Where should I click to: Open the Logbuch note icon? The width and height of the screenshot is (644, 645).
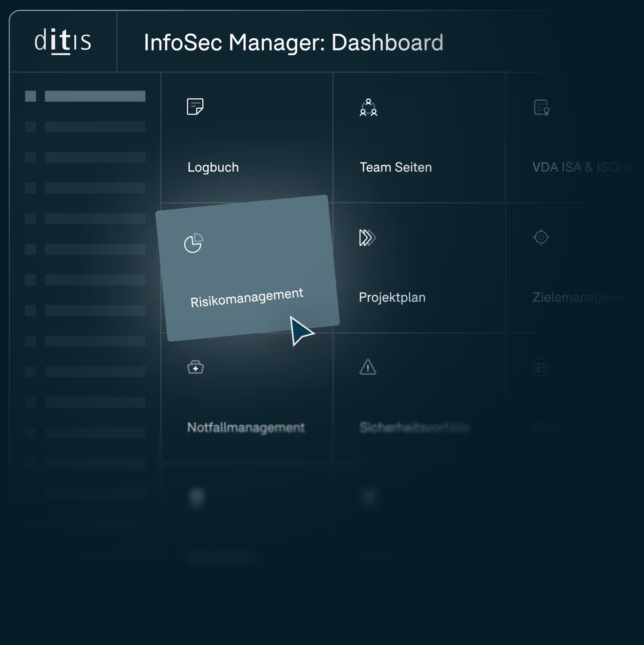[195, 106]
